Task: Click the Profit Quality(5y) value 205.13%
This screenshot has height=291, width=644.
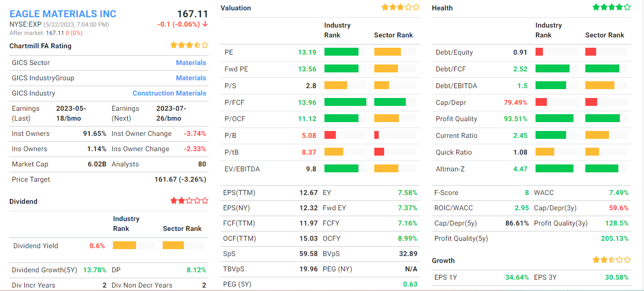Action: pos(615,238)
